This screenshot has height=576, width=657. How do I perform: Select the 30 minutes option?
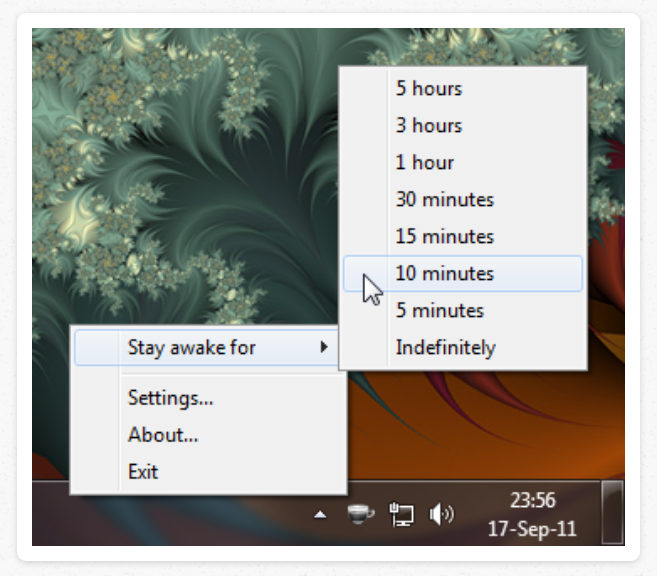point(463,199)
